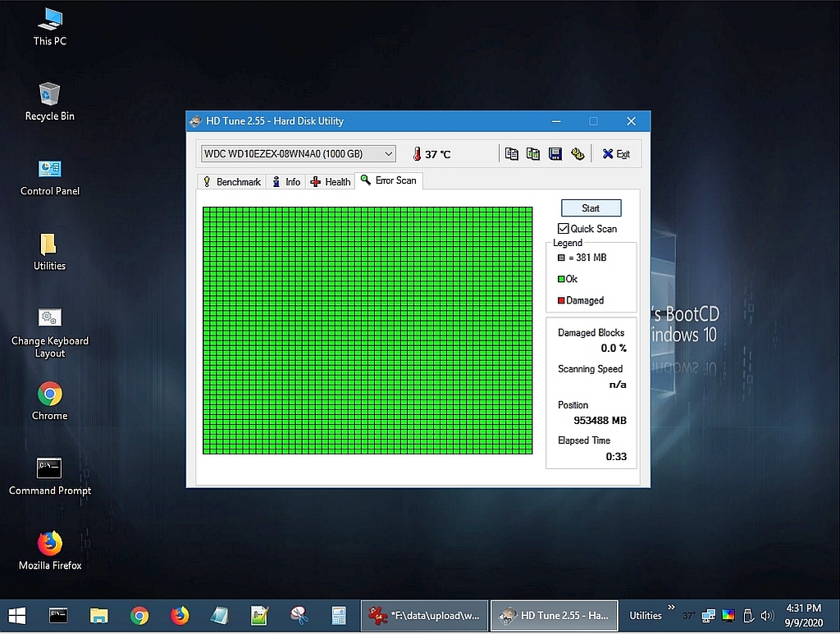The width and height of the screenshot is (840, 634).
Task: Open the clock showing 4:31 PM
Action: (803, 616)
